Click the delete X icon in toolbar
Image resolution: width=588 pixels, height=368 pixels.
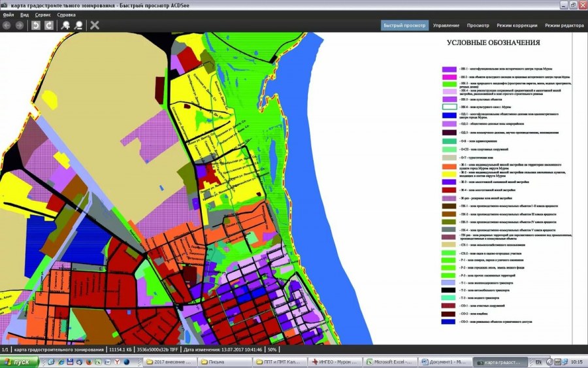click(95, 25)
